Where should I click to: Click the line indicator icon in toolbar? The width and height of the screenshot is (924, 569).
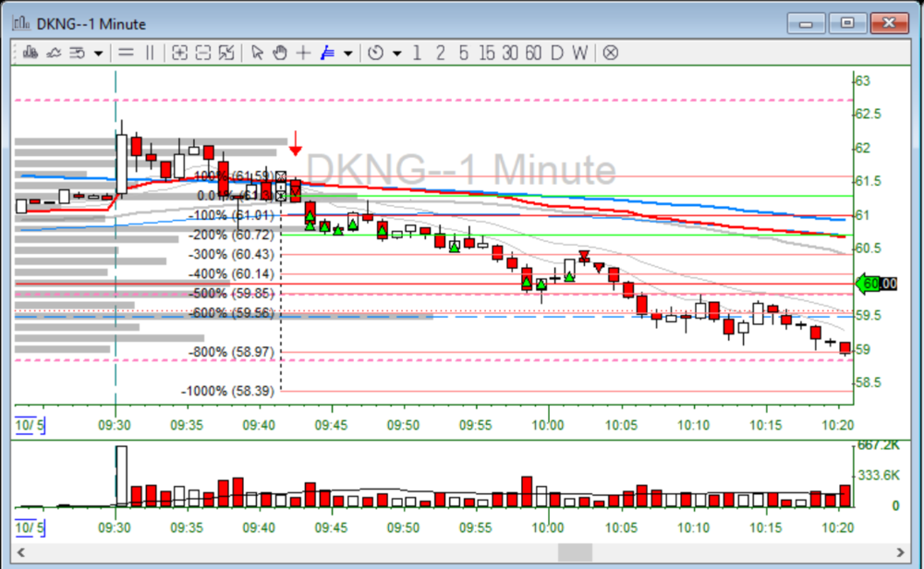pyautogui.click(x=54, y=53)
